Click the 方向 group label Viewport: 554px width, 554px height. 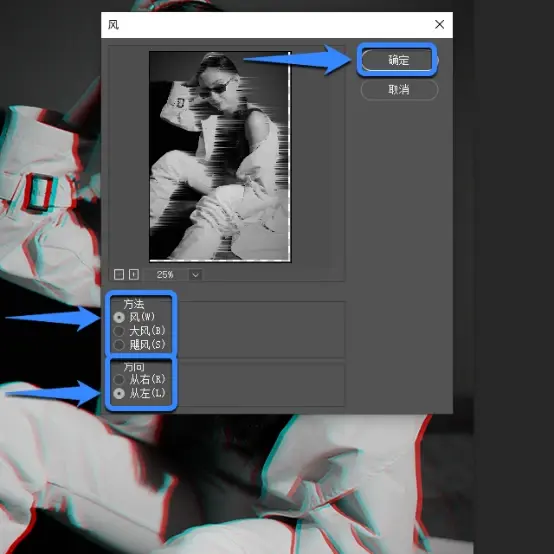coord(134,367)
